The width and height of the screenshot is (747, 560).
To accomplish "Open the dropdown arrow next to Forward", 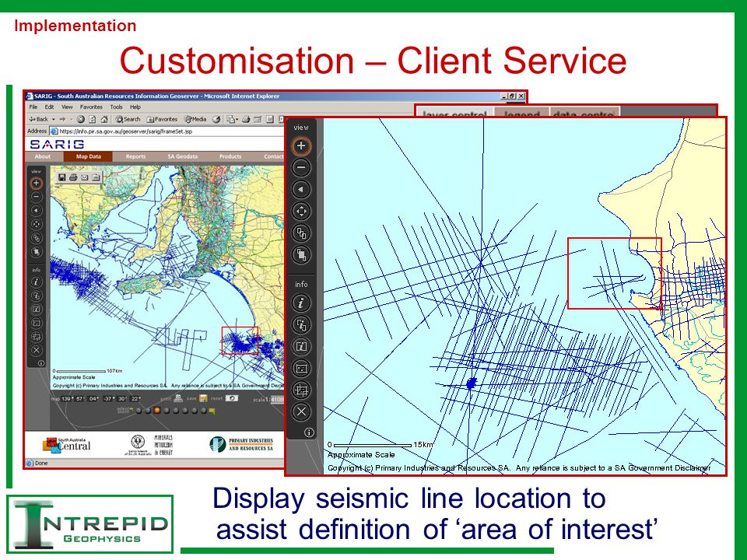I will tap(71, 119).
